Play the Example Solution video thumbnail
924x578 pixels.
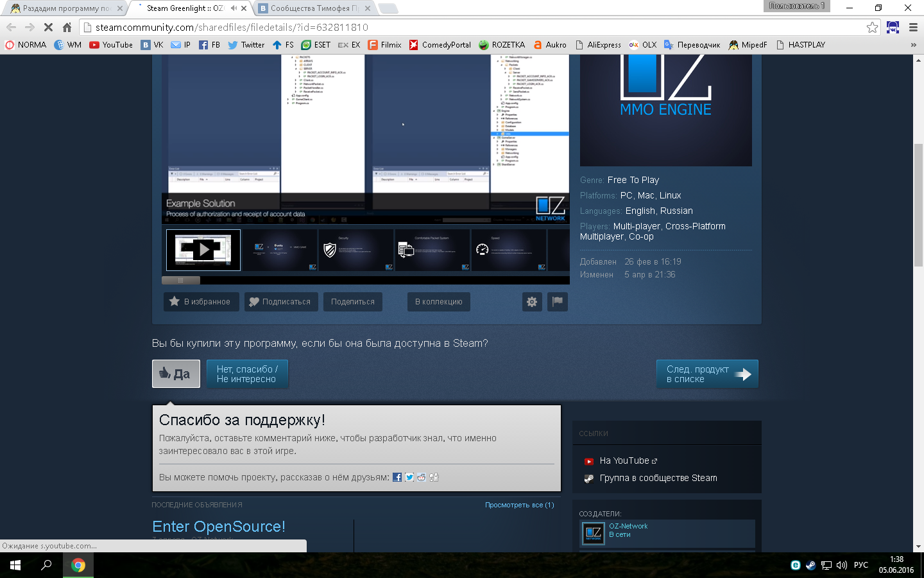point(203,250)
